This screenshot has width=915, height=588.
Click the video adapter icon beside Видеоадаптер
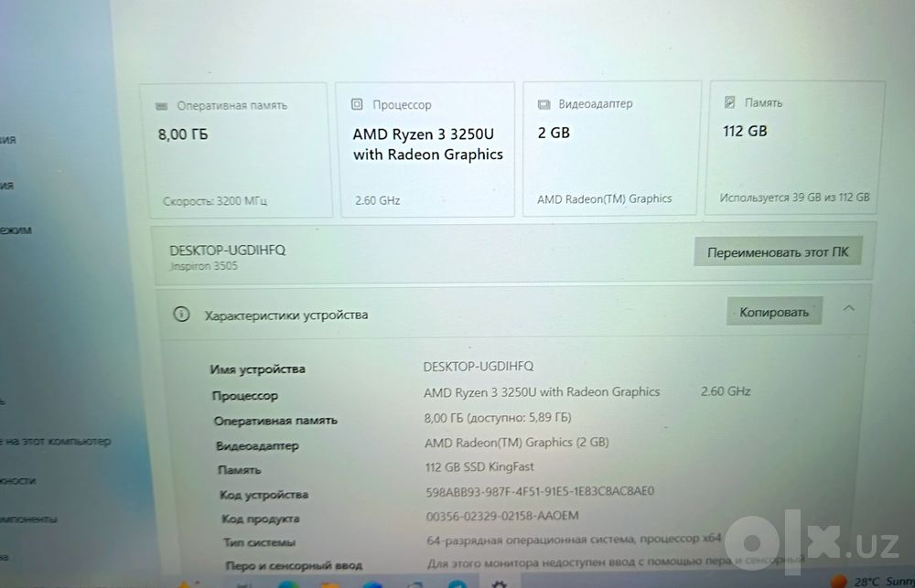[544, 104]
